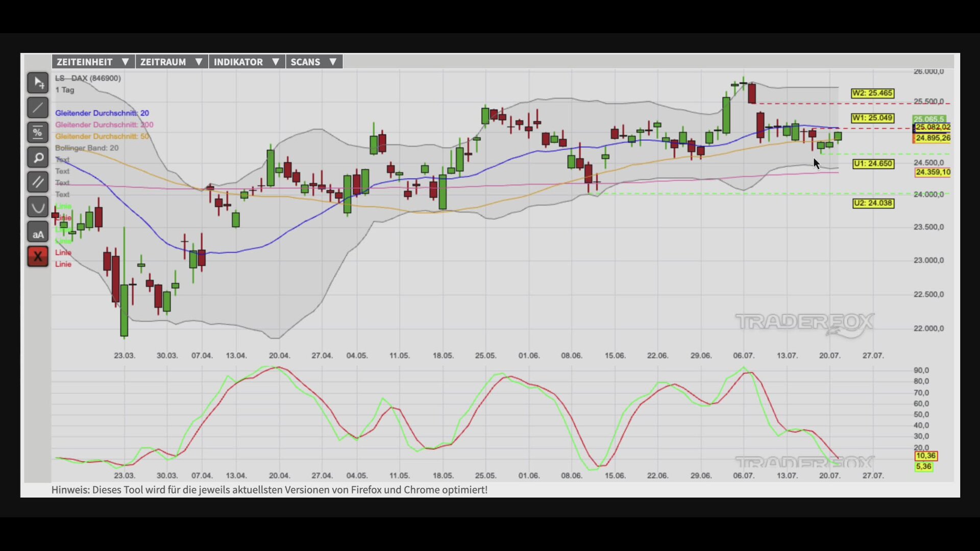Open the ZEITEINHEIT dropdown menu
980x551 pixels.
[93, 62]
